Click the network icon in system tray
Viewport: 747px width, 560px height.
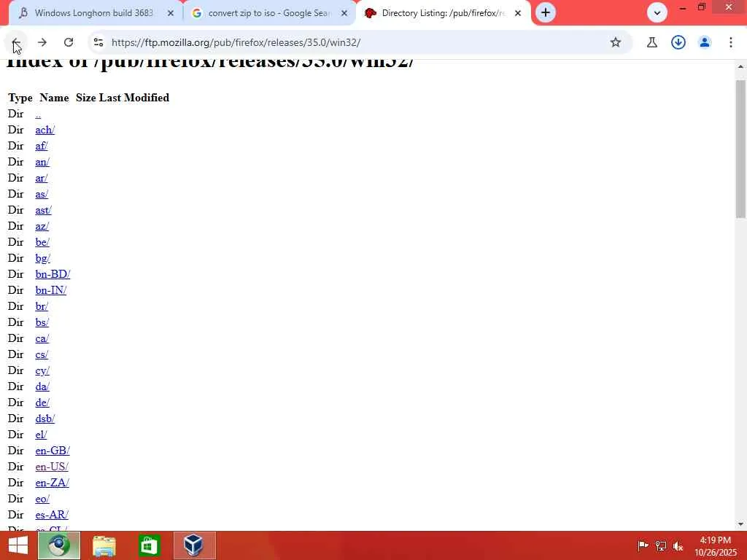[x=660, y=545]
